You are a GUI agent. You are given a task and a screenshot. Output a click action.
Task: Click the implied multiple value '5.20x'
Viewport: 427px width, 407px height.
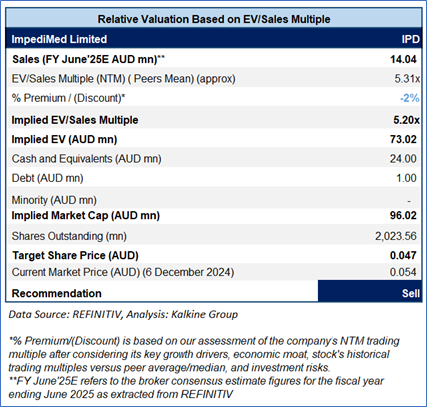tap(406, 120)
